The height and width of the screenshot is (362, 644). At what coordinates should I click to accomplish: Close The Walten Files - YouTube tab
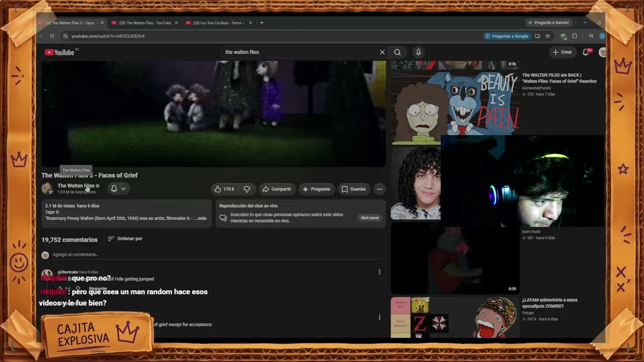(176, 23)
